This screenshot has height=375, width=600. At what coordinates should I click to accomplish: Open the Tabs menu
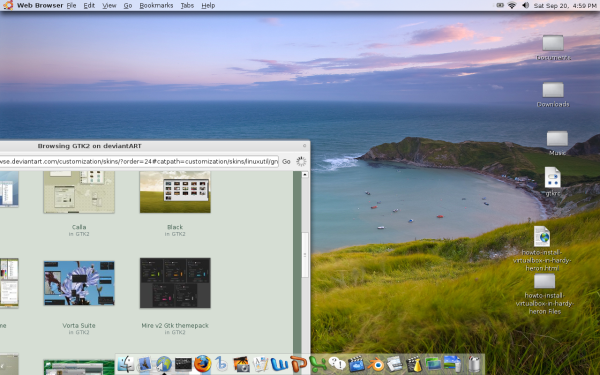pos(187,5)
